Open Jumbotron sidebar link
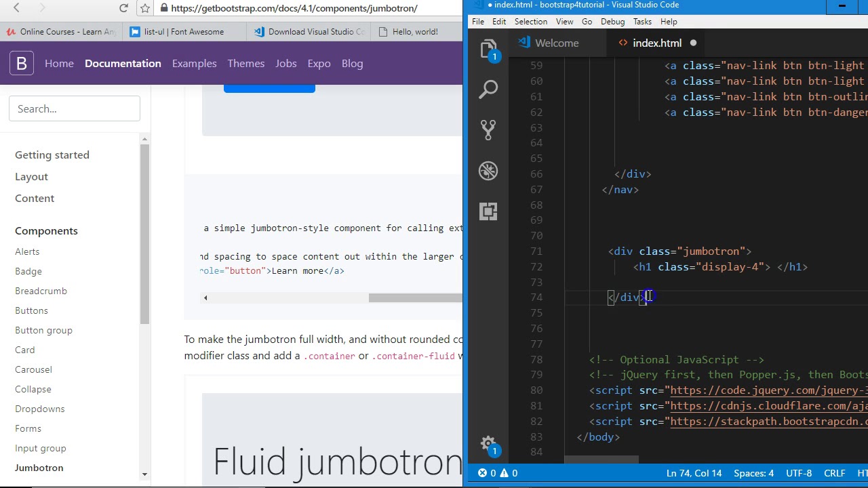 tap(39, 468)
